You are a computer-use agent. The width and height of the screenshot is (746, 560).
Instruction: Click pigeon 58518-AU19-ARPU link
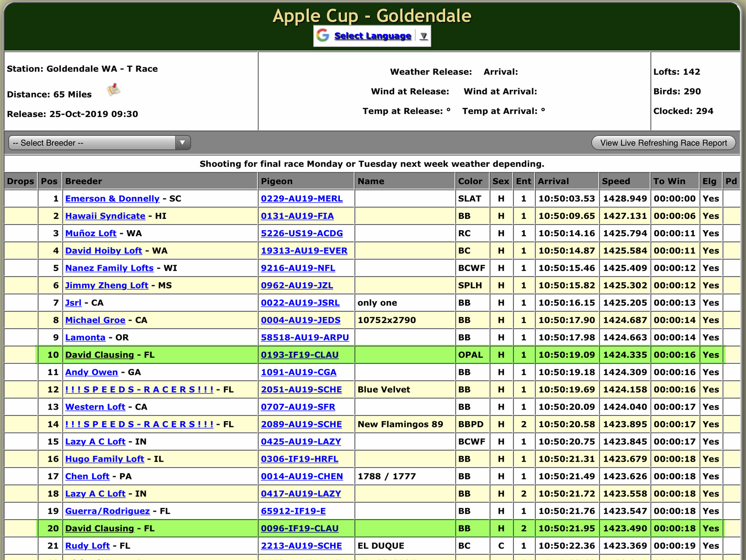click(x=305, y=338)
